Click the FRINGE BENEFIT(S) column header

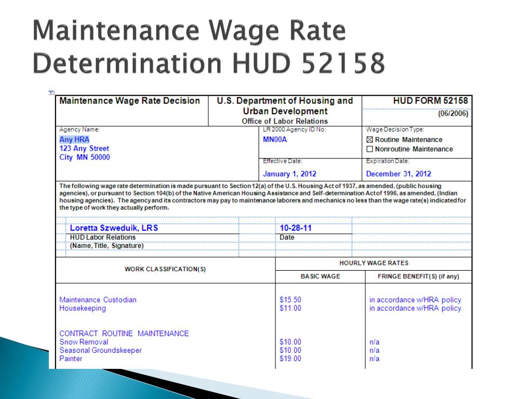click(418, 276)
